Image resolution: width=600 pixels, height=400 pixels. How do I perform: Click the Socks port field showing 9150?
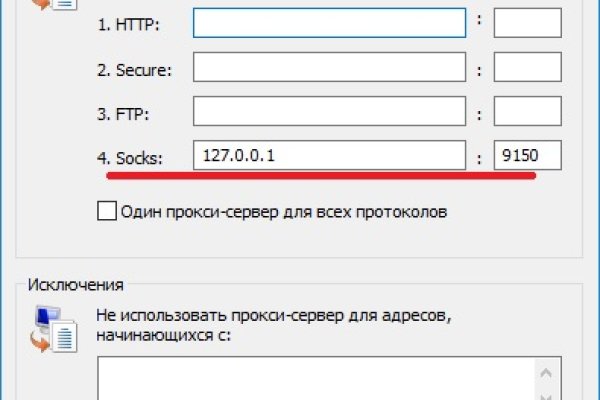click(527, 155)
